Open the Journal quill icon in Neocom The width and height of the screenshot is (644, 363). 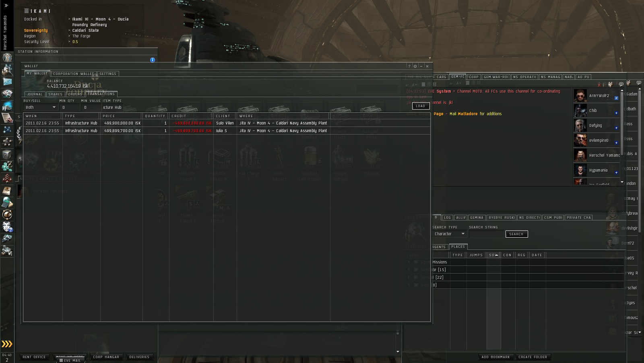point(7,118)
